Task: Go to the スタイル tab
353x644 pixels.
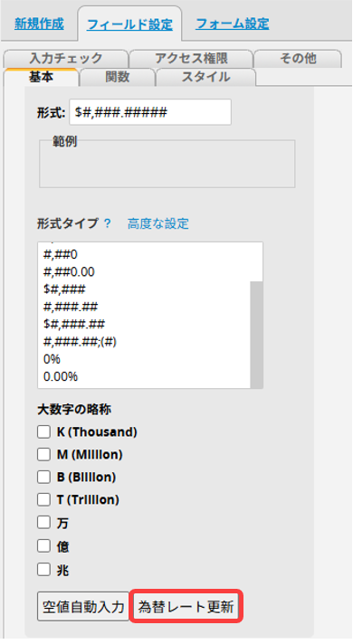Action: point(205,77)
